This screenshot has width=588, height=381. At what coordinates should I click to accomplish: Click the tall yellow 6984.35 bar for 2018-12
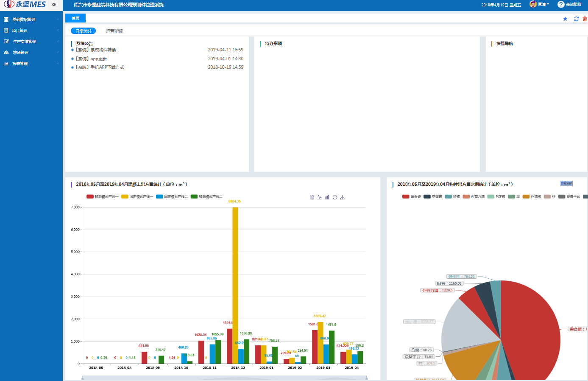235,285
